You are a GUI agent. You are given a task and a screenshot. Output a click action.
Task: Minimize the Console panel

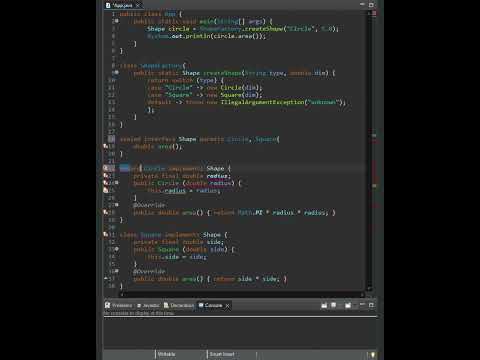pyautogui.click(x=362, y=305)
